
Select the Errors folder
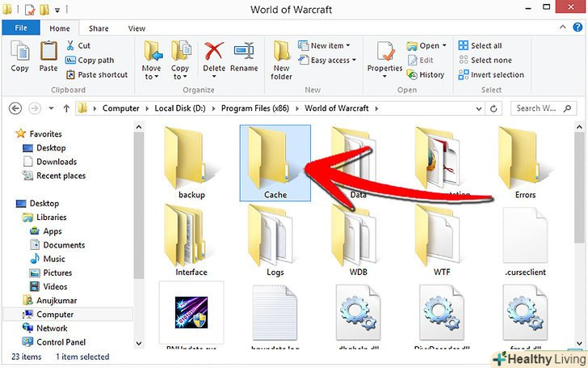click(x=525, y=163)
